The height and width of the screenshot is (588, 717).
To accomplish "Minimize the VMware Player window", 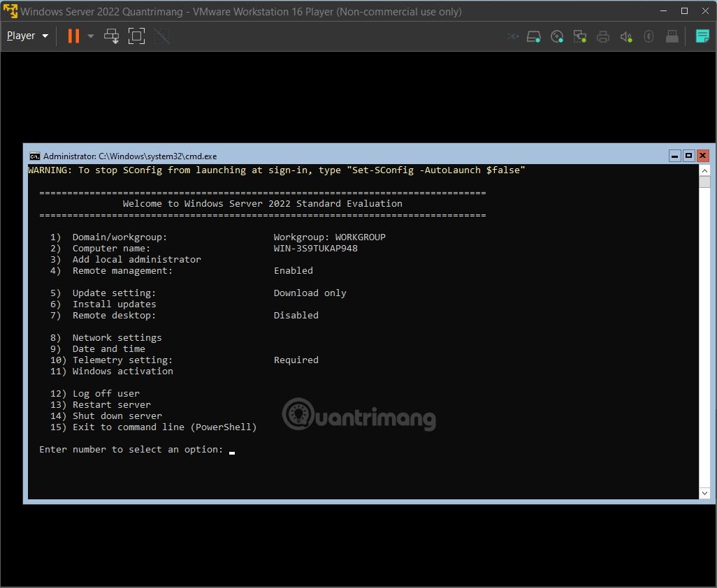I will tap(663, 11).
